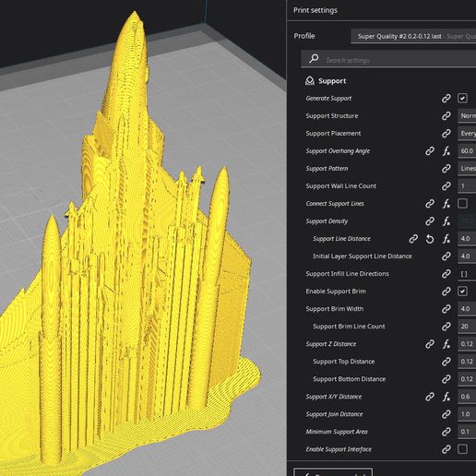Click the button at the bottom of settings panel

click(x=333, y=472)
